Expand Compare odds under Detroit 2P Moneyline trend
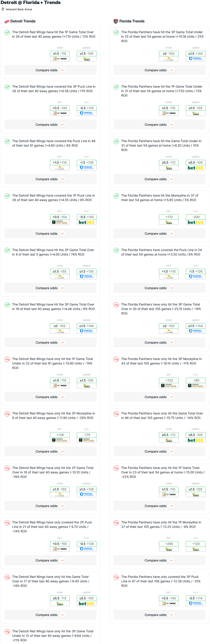Viewport: 210px width, 644px height. (50, 451)
